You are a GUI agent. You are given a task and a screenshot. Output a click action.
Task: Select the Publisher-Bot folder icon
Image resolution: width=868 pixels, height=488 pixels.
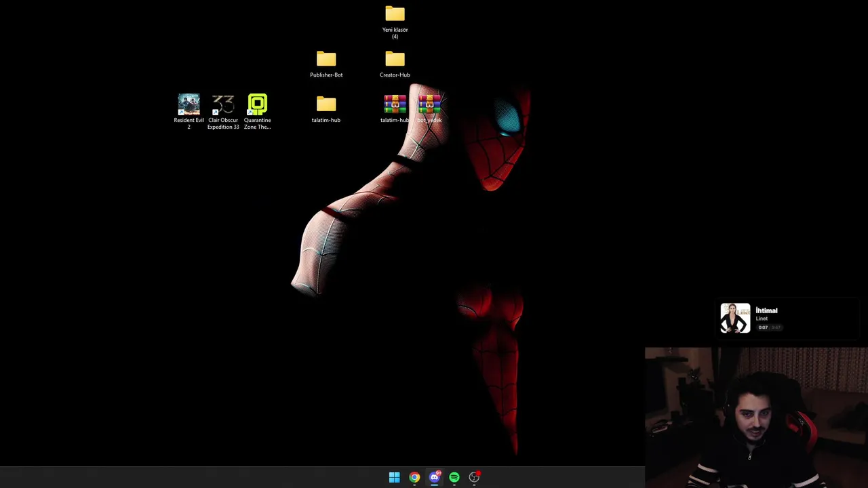(326, 60)
